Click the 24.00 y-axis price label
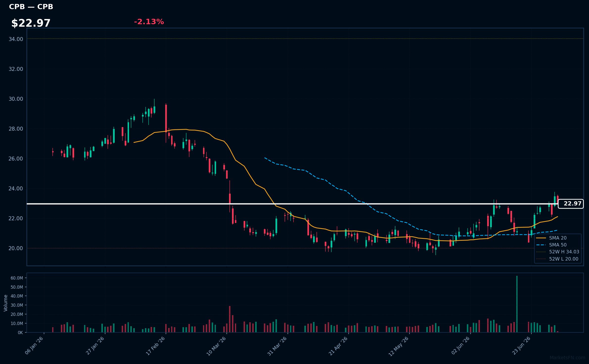Screen dimensions: 589x364 tap(16, 188)
